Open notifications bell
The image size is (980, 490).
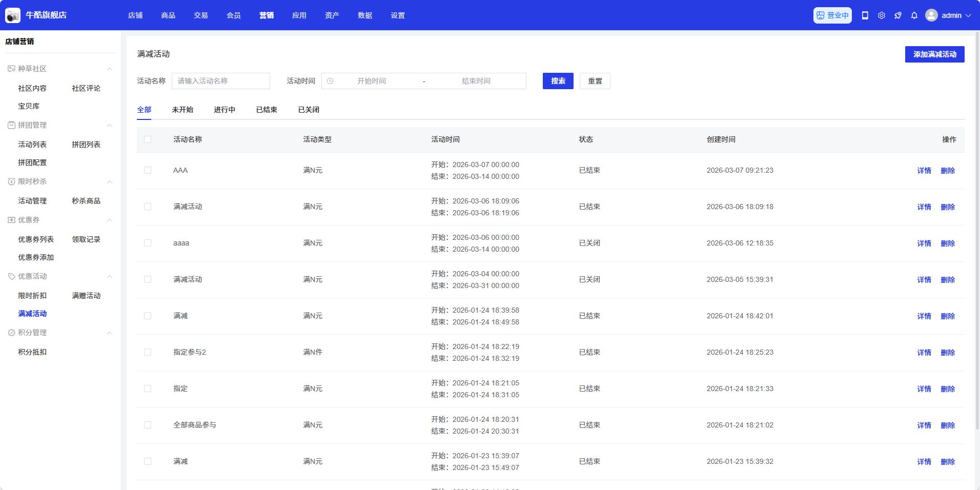[914, 15]
